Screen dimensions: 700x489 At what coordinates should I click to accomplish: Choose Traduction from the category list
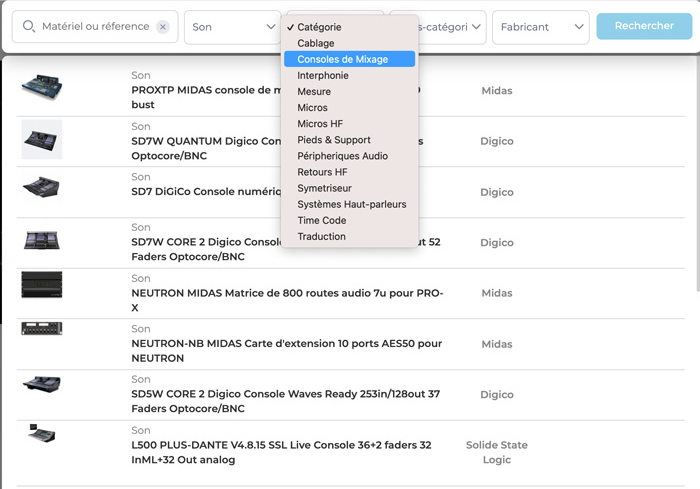[x=350, y=236]
